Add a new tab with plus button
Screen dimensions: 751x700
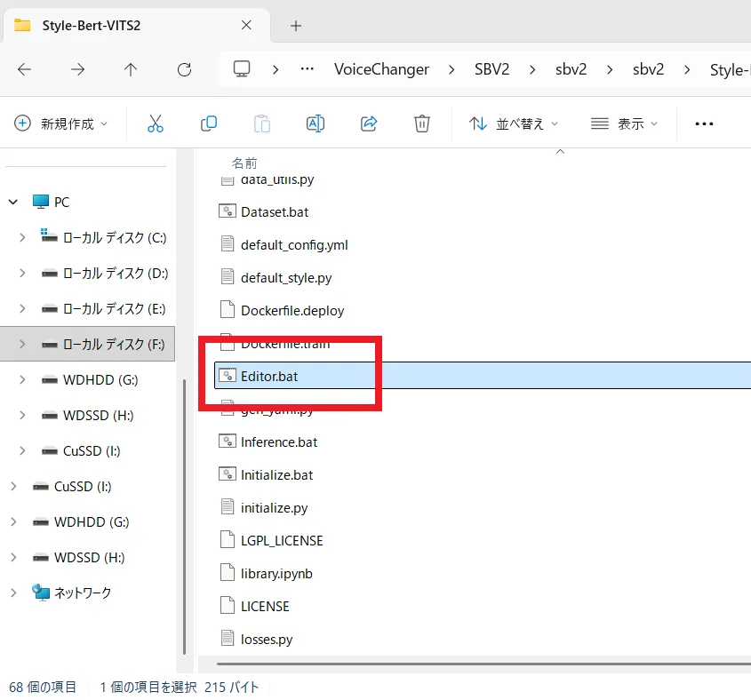(x=296, y=26)
